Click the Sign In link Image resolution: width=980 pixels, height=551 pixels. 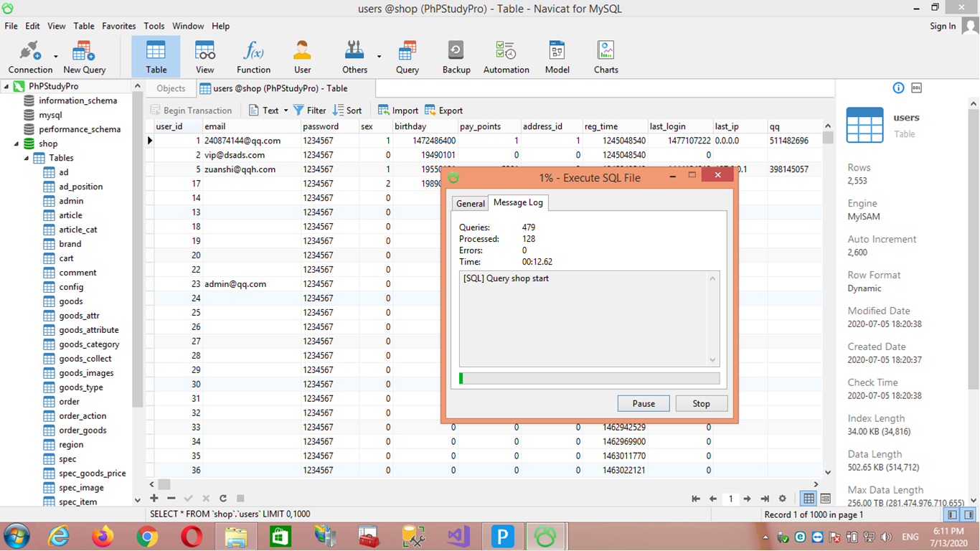coord(943,26)
